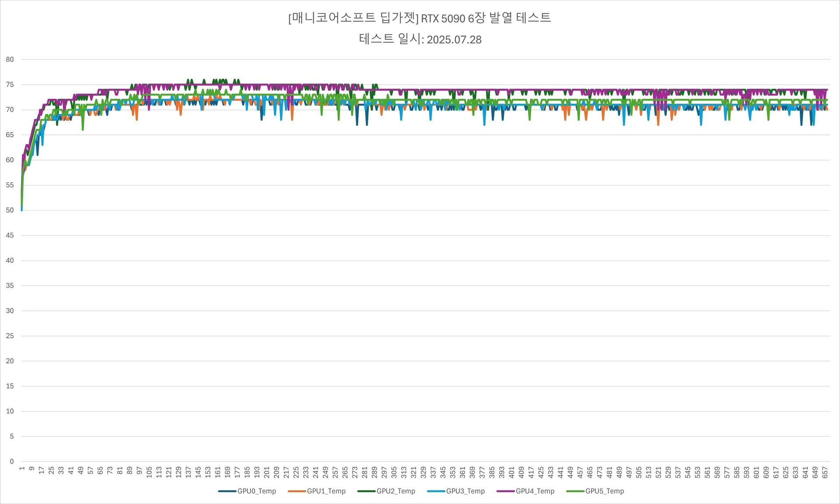Click the GPU2_Temp legend label
This screenshot has width=840, height=504.
(395, 491)
